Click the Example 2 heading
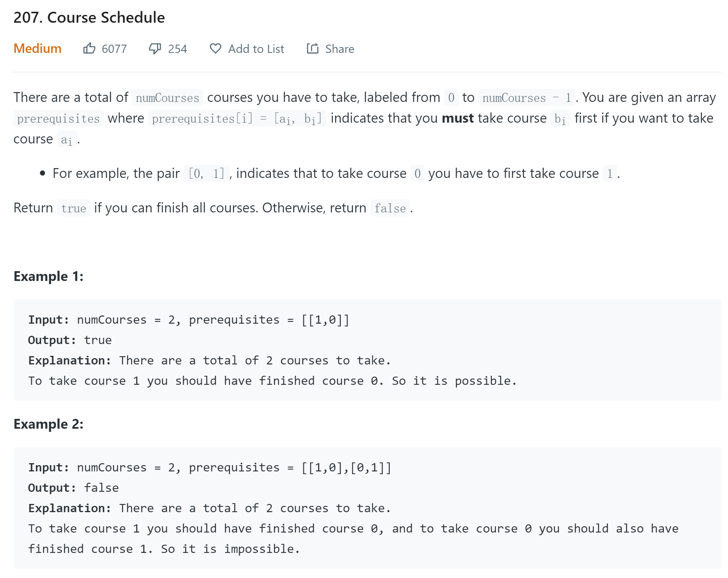This screenshot has height=578, width=728. [49, 424]
